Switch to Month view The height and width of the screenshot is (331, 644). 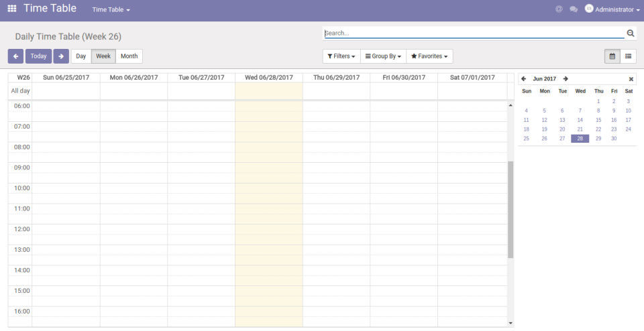[129, 56]
